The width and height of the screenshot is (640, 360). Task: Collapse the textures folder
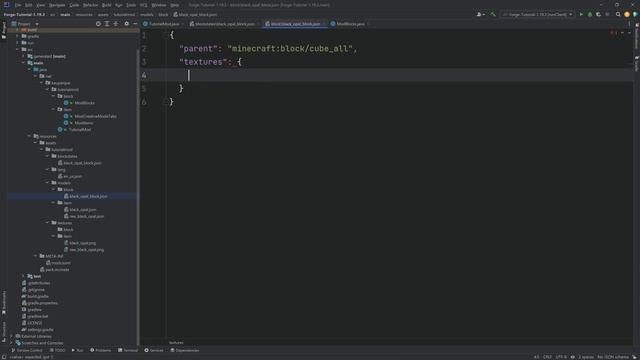click(x=47, y=223)
